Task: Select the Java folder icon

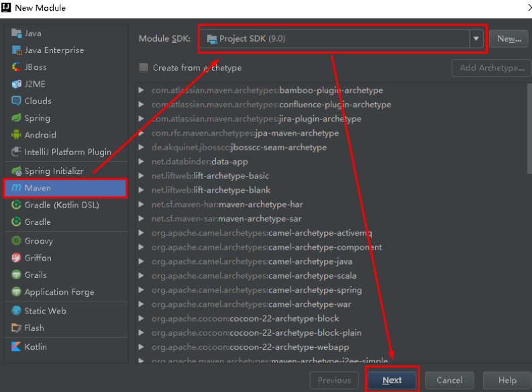Action: 16,33
